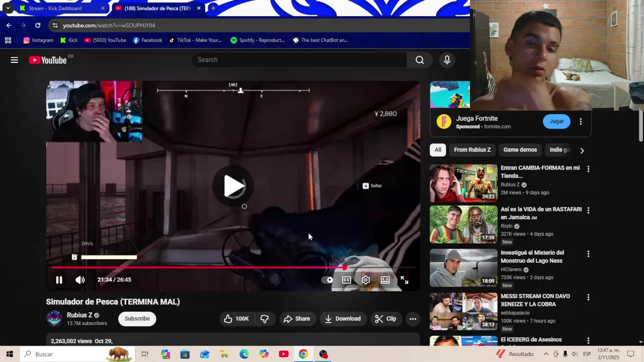Click the taskbar Buscar search box
This screenshot has height=362, width=644.
(77, 354)
